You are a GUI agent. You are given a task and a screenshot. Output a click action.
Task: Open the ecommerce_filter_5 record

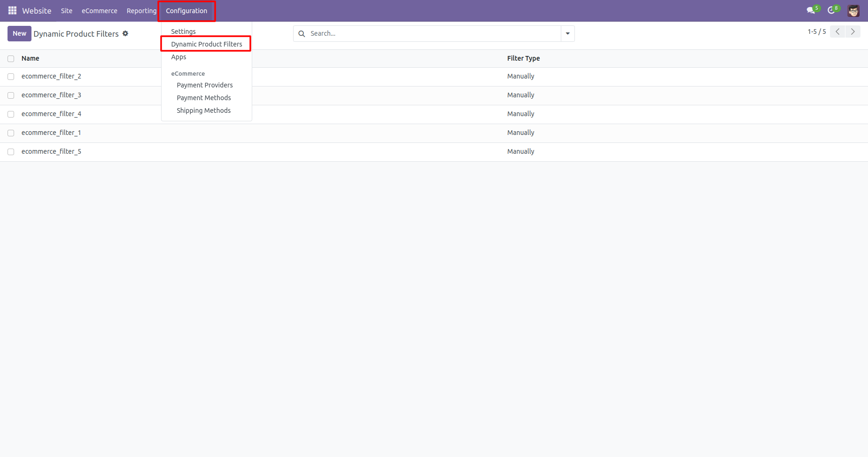(51, 151)
